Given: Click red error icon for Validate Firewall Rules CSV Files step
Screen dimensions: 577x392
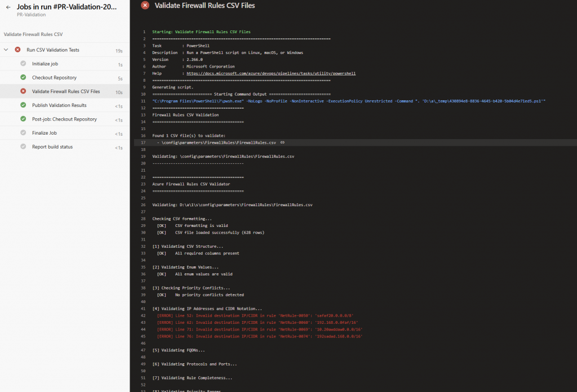Looking at the screenshot, I should 23,91.
